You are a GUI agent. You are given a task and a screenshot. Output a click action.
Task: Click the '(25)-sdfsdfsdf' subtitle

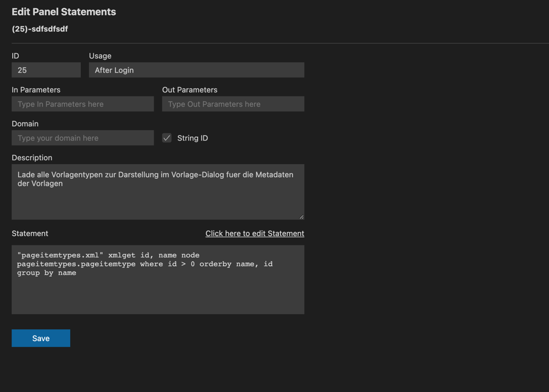(x=40, y=29)
